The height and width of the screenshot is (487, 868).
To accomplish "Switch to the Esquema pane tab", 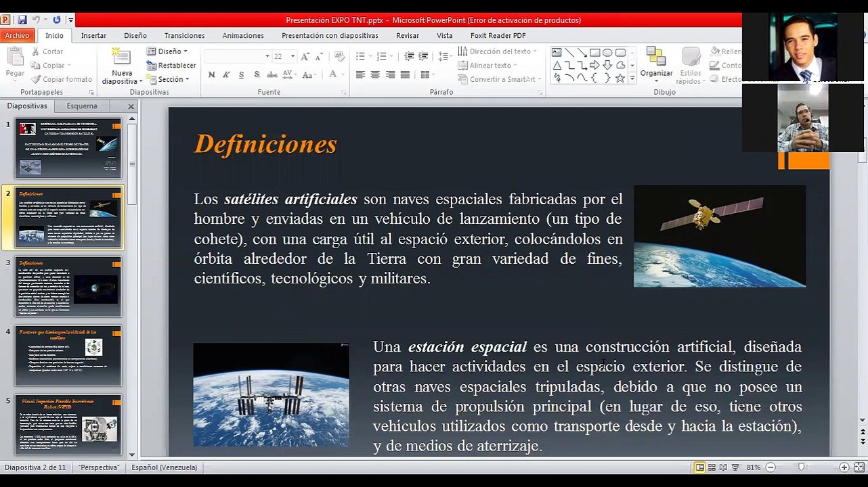I will pyautogui.click(x=82, y=106).
